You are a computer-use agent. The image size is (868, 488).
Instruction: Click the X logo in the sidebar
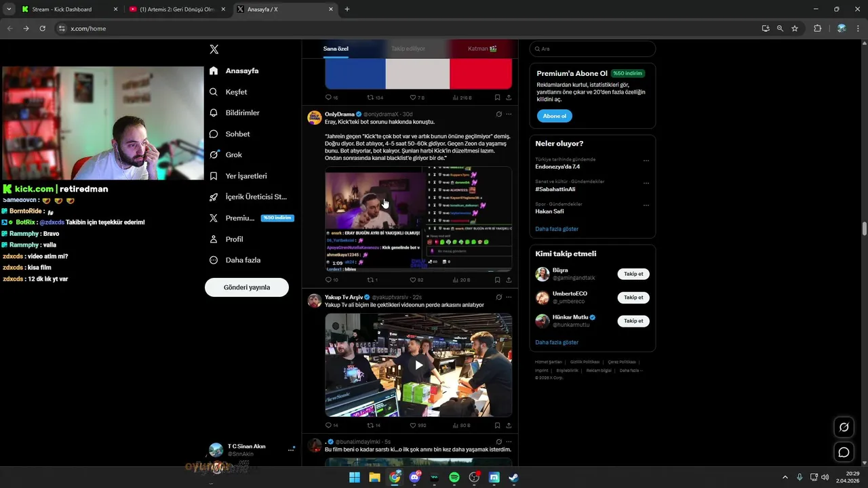pyautogui.click(x=214, y=49)
